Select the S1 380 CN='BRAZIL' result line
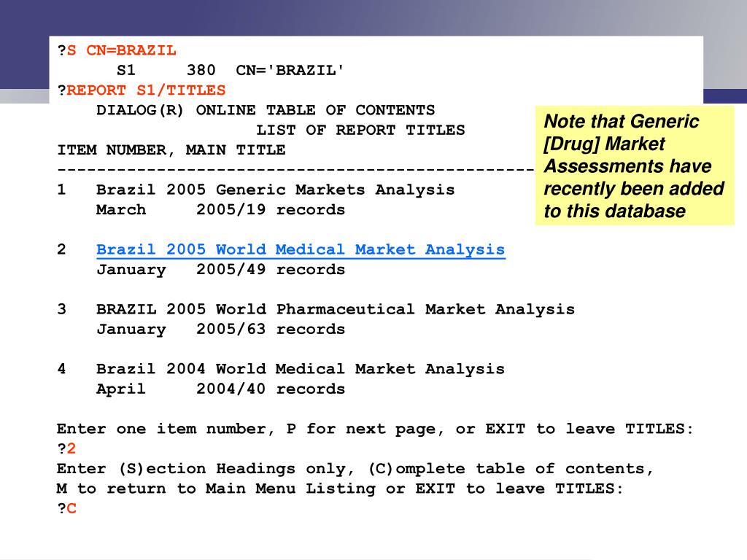This screenshot has height=560, width=747. coord(230,71)
